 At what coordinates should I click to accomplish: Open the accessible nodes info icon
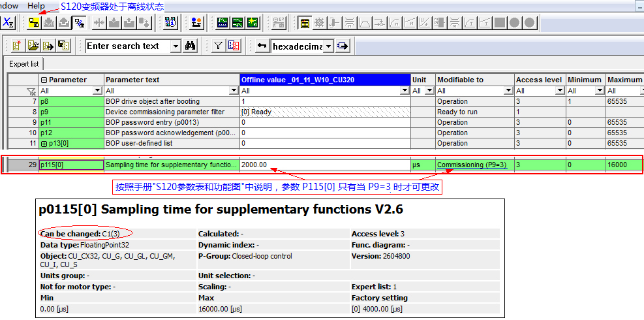coord(170,23)
